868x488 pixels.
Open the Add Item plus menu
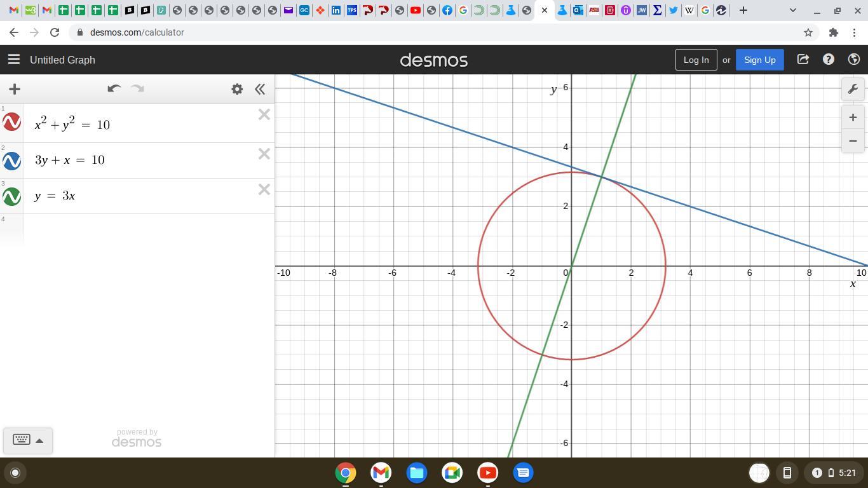pos(15,89)
